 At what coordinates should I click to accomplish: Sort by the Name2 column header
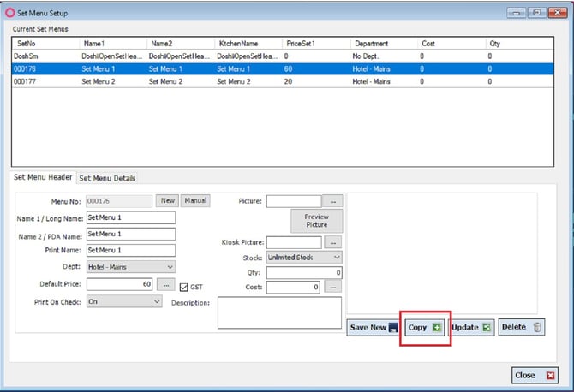(181, 44)
